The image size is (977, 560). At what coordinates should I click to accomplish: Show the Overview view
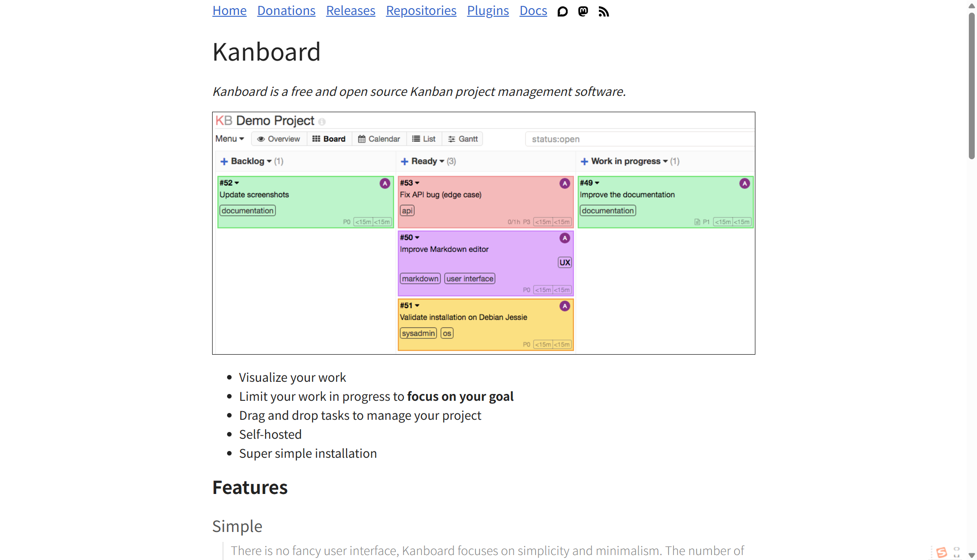tap(279, 139)
